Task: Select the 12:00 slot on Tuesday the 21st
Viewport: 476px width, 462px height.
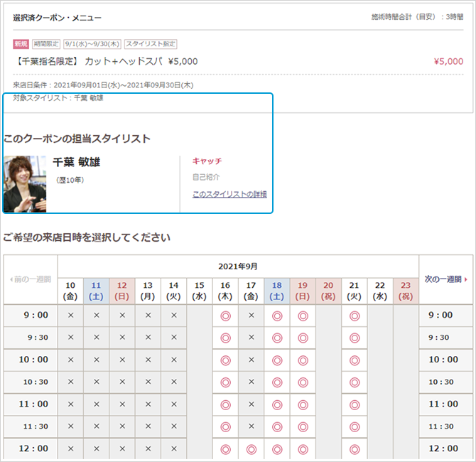Action: pos(355,448)
